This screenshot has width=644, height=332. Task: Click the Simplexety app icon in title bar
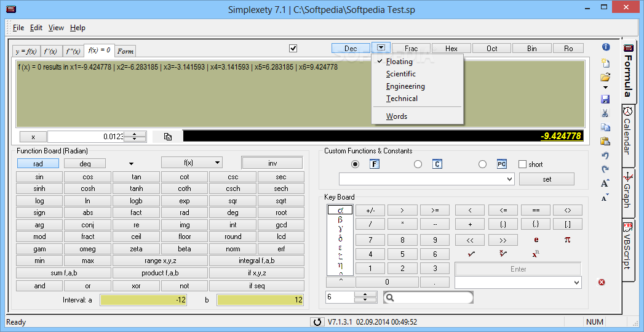[10, 9]
